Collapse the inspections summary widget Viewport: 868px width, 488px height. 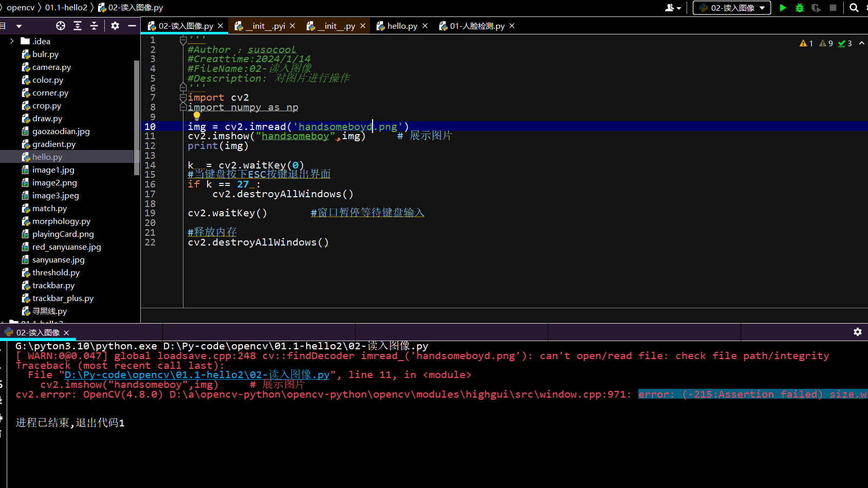[862, 43]
